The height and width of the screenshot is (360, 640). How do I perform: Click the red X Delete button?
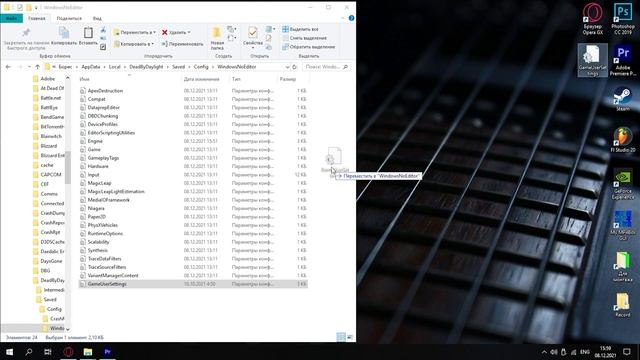[x=176, y=32]
